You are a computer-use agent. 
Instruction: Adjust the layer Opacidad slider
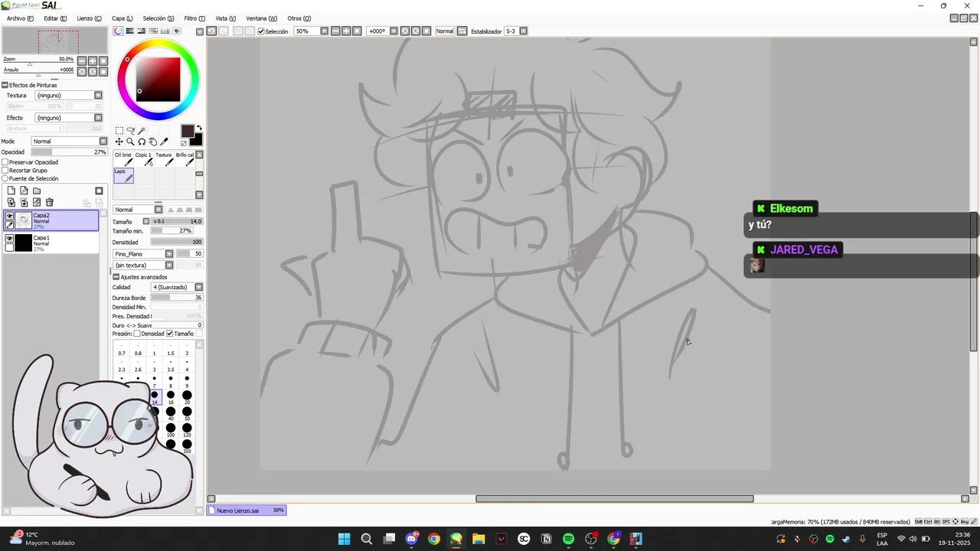(69, 152)
